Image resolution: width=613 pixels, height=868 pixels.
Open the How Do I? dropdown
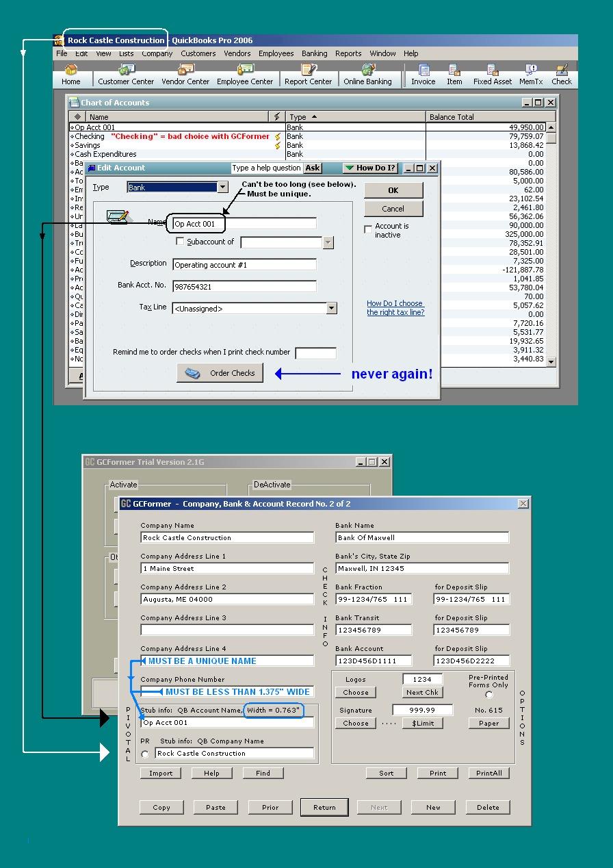[370, 168]
